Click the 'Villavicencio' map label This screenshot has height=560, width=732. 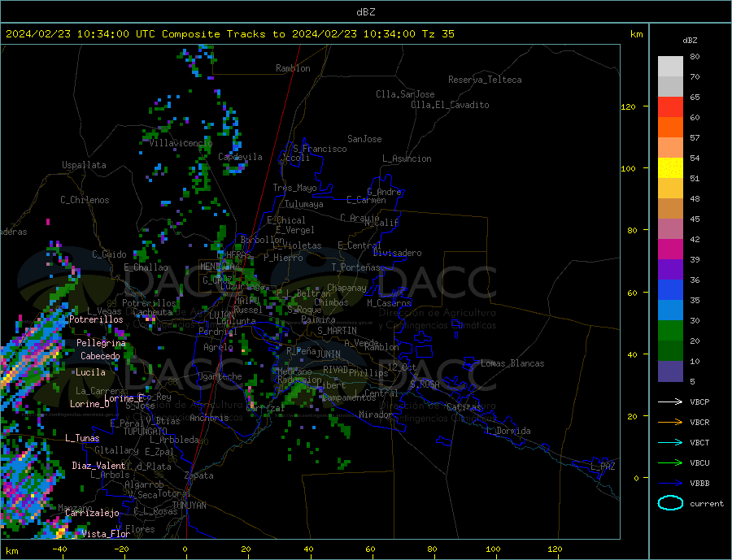tap(181, 143)
